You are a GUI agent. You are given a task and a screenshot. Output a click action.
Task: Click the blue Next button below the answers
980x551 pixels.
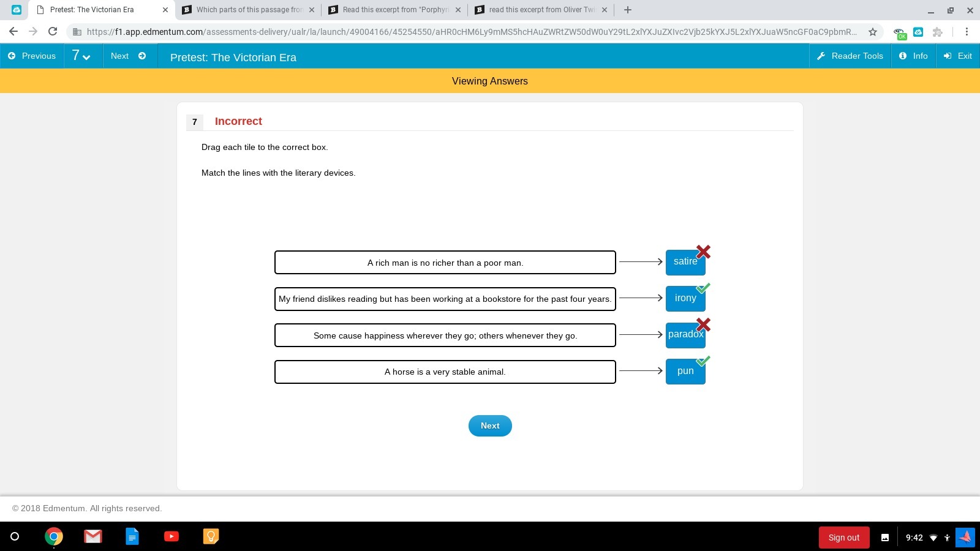pyautogui.click(x=490, y=425)
